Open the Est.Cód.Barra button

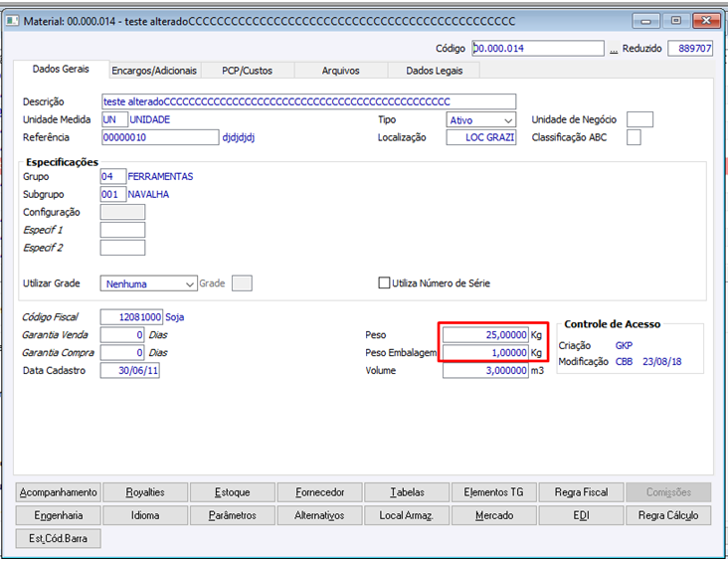pos(58,539)
